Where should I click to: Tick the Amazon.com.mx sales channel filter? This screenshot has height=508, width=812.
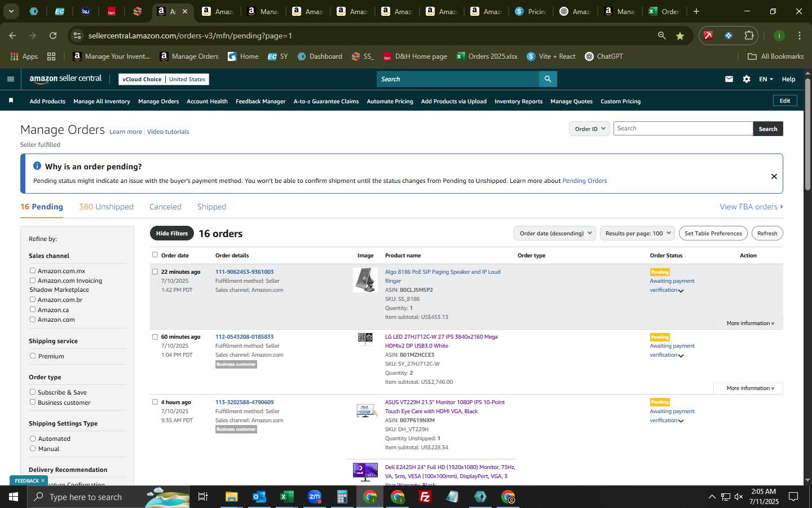pos(33,271)
